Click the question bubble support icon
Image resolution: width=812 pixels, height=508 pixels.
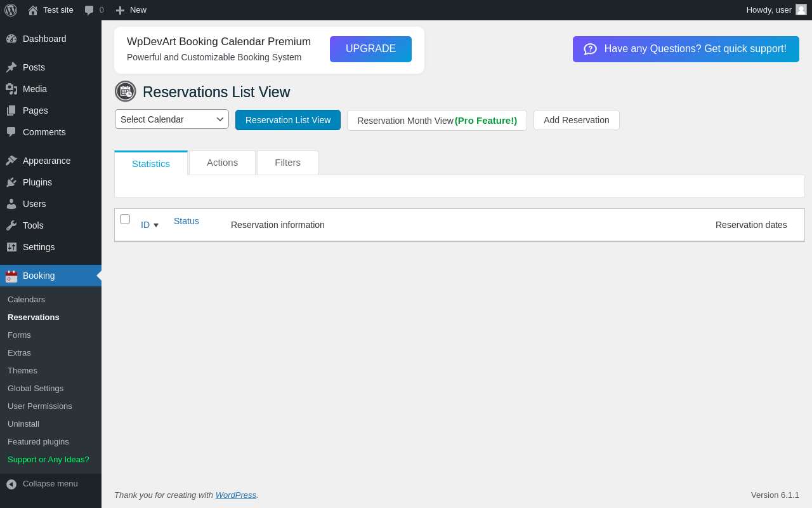(x=590, y=49)
